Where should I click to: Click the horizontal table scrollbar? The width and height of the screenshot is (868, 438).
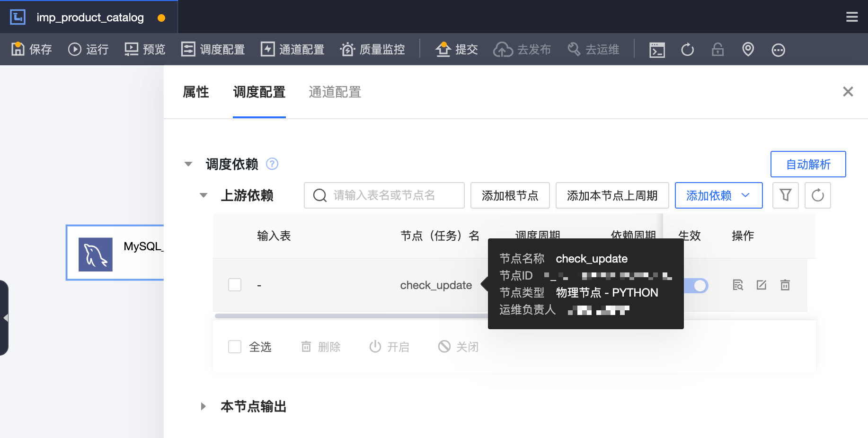point(351,315)
